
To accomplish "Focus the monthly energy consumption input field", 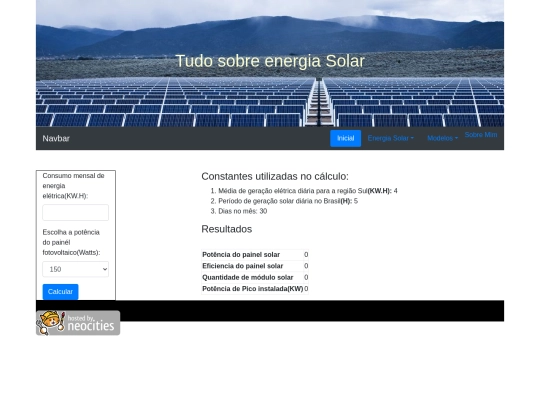I will tap(75, 212).
